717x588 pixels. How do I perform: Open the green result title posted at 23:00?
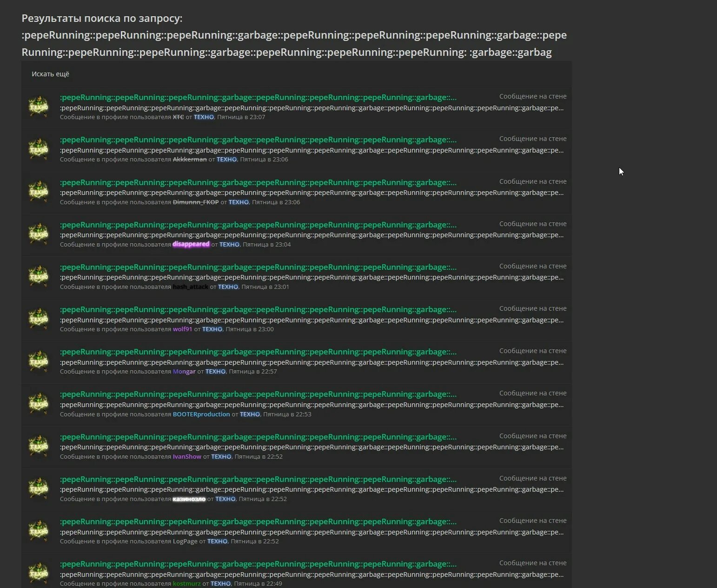tap(258, 309)
